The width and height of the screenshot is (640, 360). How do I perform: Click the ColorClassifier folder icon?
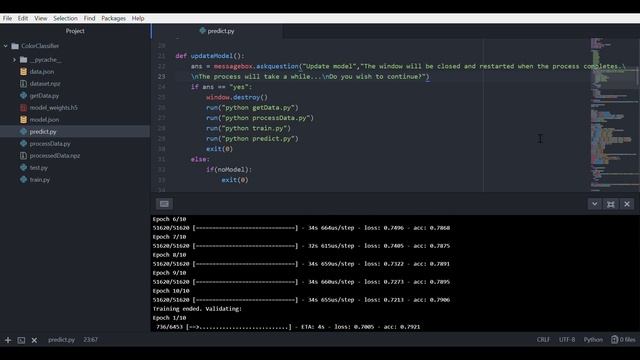click(15, 46)
